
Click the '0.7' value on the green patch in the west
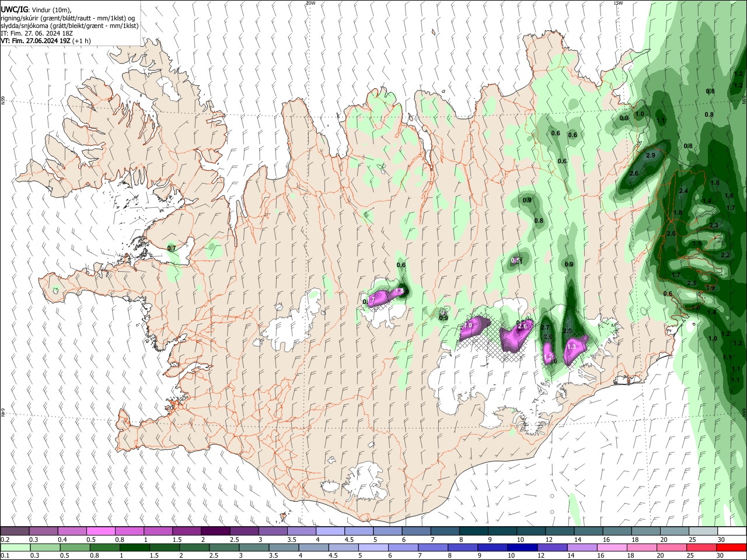point(172,248)
